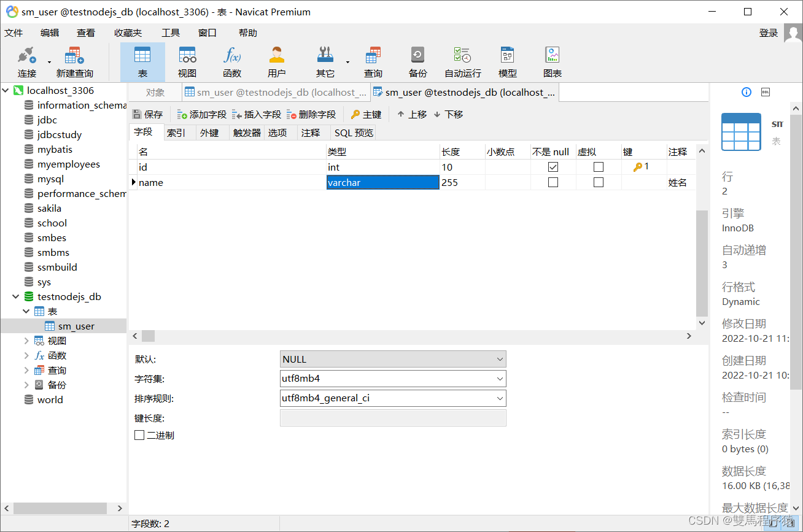Click the 新建查询 (New Query) icon
803x532 pixels.
point(74,62)
